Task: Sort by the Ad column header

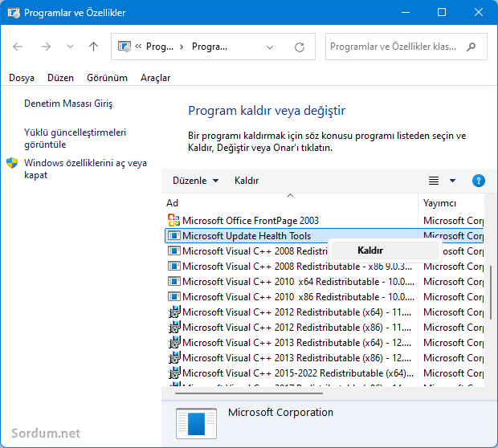Action: tap(290, 203)
